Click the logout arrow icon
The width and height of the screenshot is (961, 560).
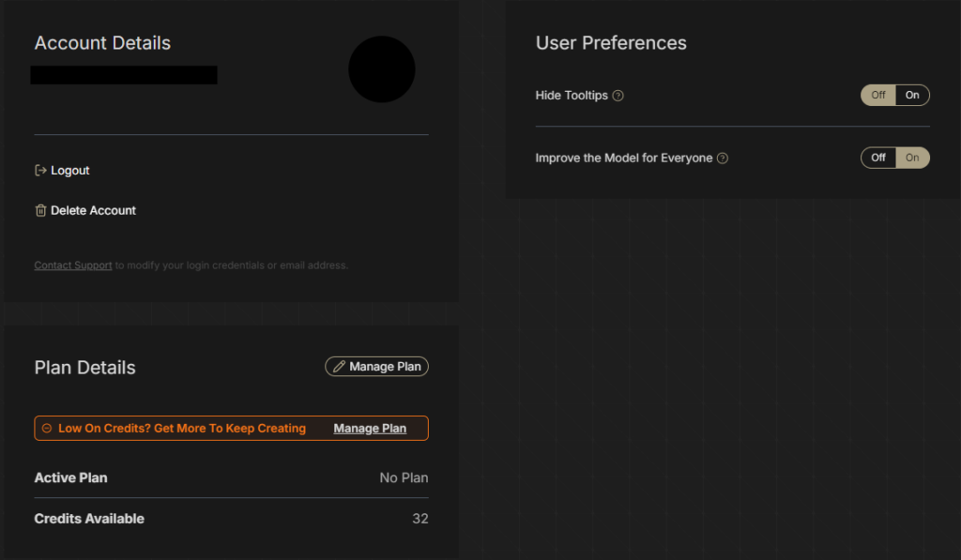point(40,171)
